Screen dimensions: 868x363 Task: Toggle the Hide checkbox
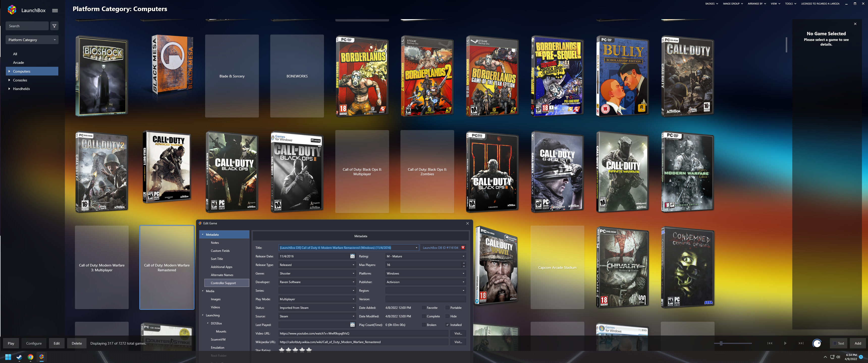coord(447,317)
